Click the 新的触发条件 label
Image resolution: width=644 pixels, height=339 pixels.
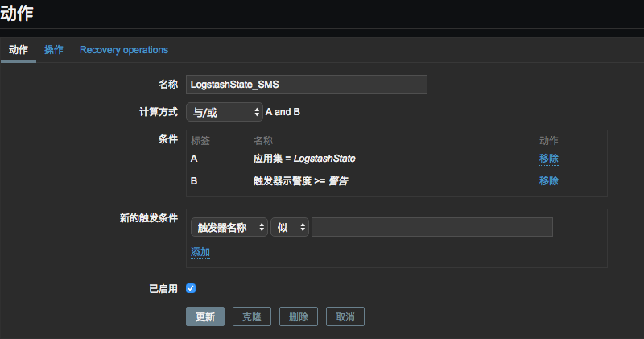click(x=149, y=217)
